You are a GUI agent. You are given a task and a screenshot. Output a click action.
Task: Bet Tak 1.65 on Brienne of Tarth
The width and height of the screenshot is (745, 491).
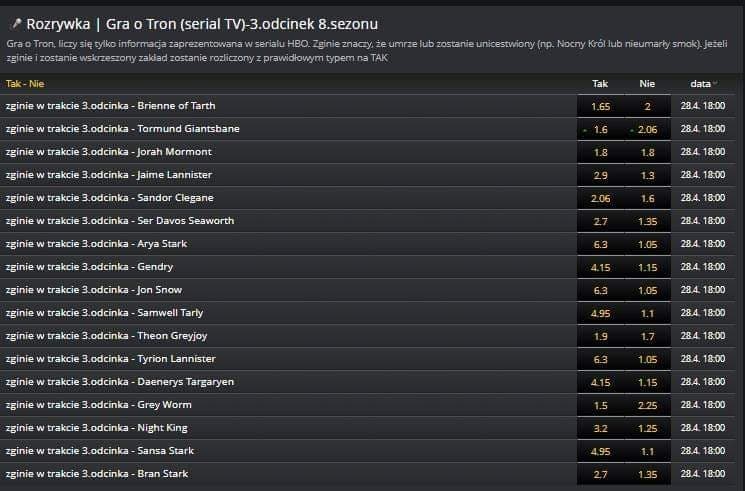pyautogui.click(x=600, y=106)
